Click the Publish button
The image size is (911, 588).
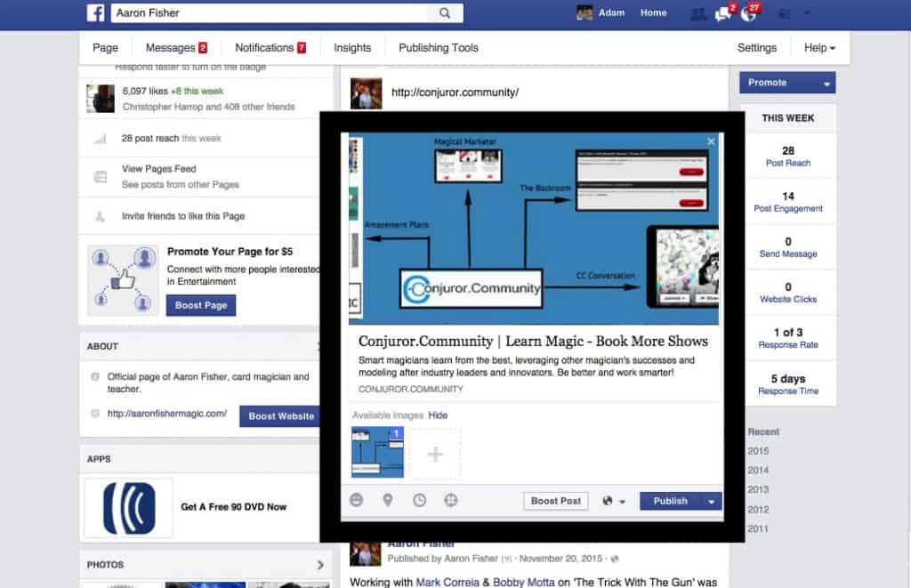671,501
